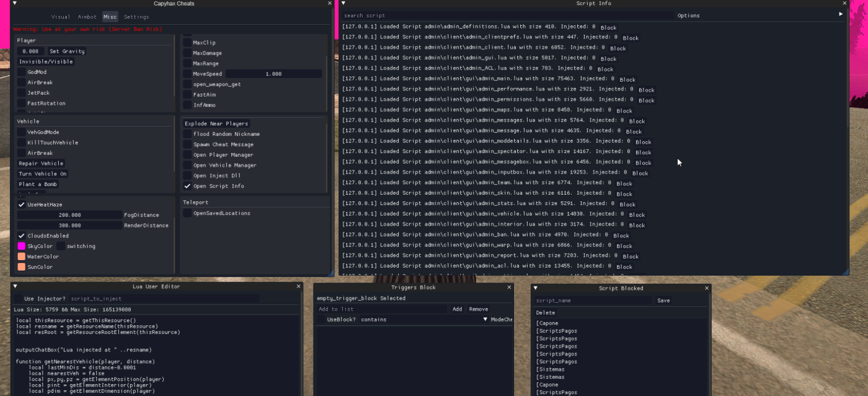Open the Settings tab
Image resolution: width=868 pixels, height=396 pixels.
click(136, 17)
